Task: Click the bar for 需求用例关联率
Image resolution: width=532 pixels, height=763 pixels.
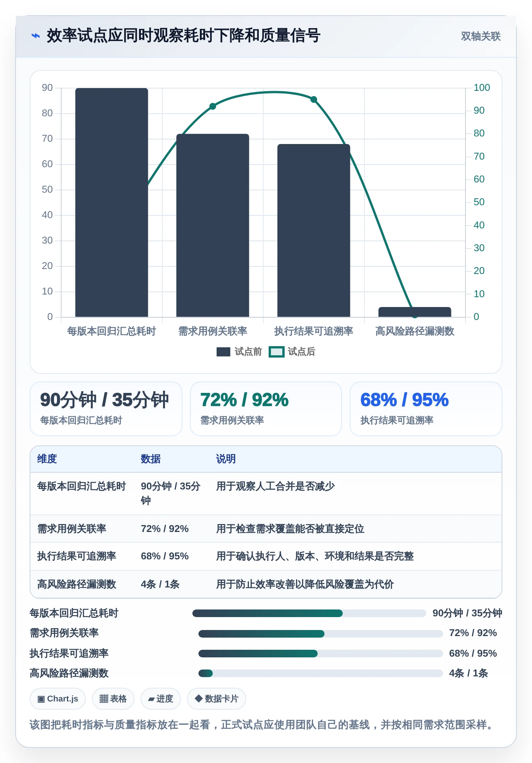Action: [213, 225]
